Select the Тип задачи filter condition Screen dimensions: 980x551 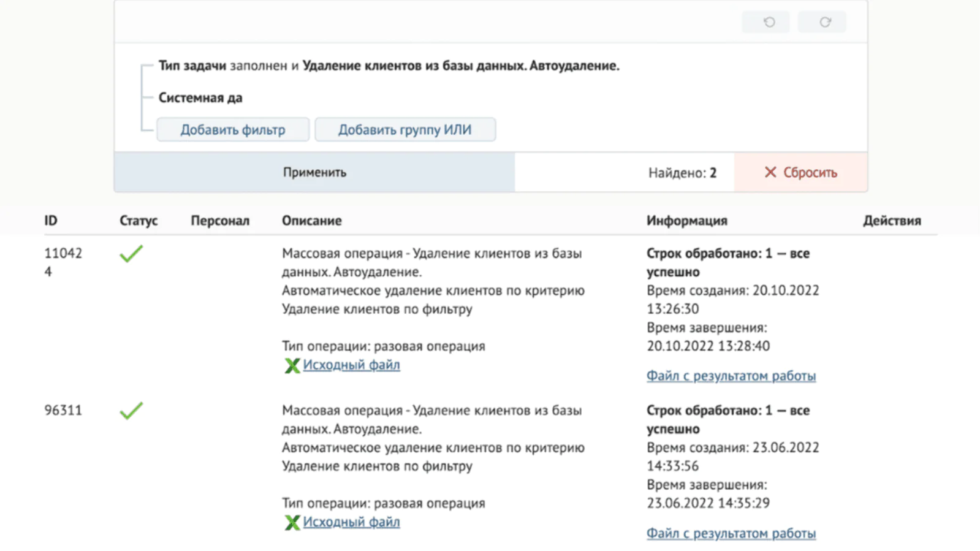click(389, 66)
